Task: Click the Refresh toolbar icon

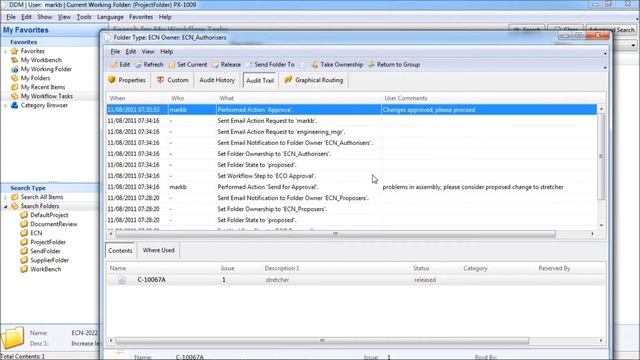Action: click(x=138, y=64)
